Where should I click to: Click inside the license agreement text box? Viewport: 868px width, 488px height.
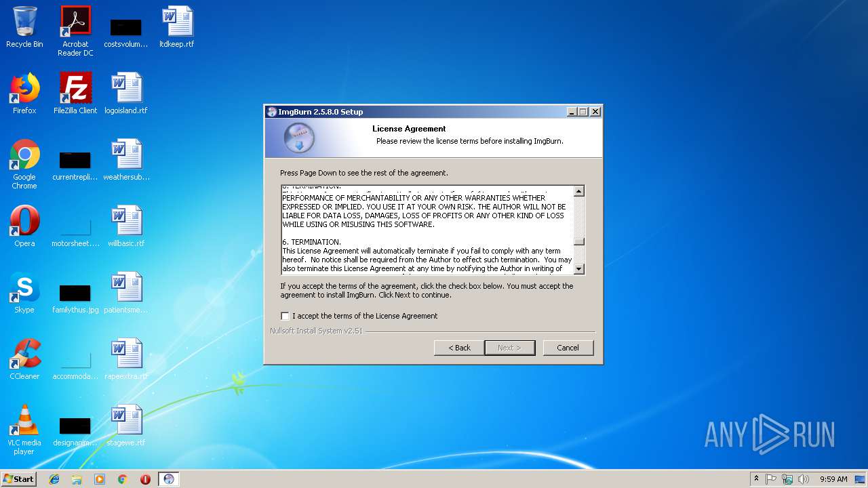[427, 229]
